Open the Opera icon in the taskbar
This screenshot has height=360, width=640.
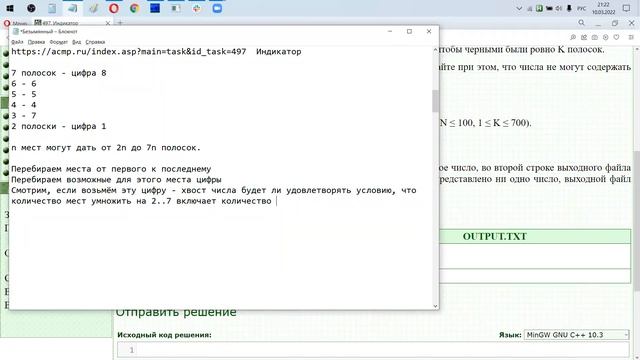(114, 8)
